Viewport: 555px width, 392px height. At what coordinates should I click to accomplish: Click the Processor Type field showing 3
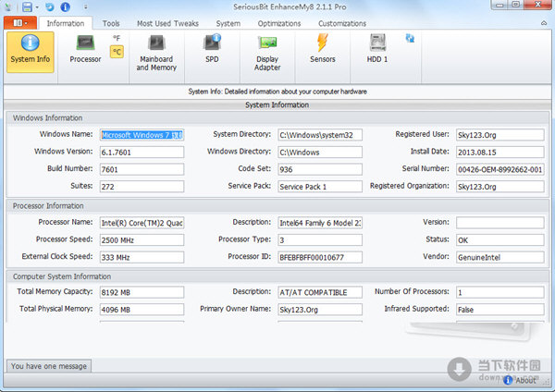click(x=320, y=239)
